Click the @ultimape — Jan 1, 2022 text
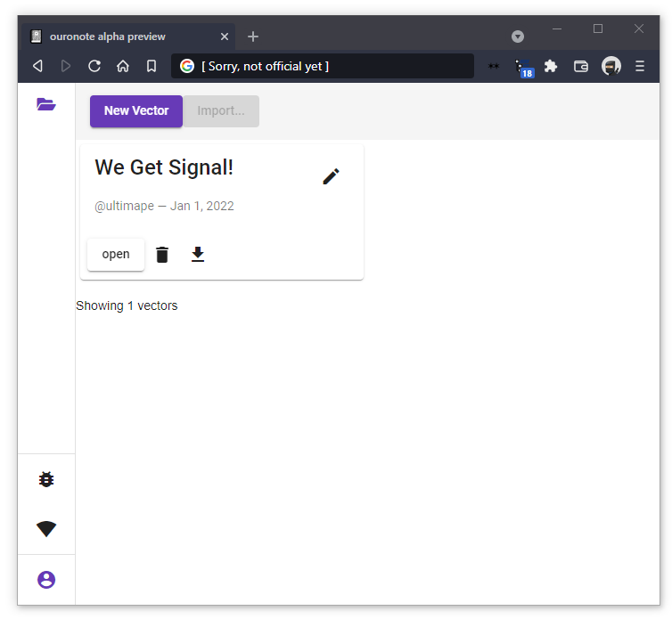 point(164,206)
